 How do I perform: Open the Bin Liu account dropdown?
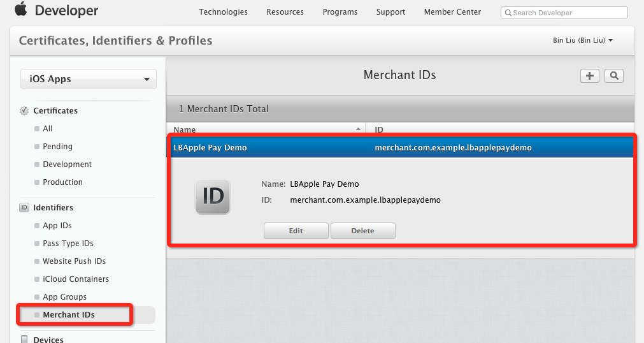(x=582, y=40)
